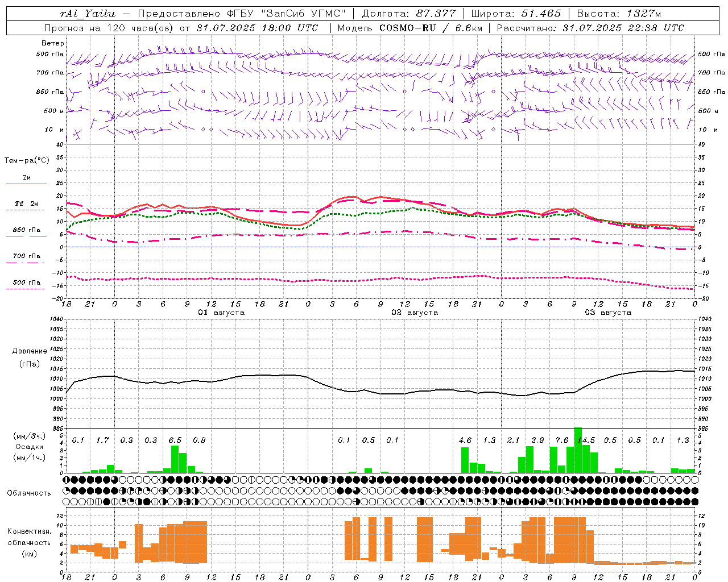Click the calculated time 31.07.2025 22:38 UTC
Screen dimensions: 728x582
[623, 28]
